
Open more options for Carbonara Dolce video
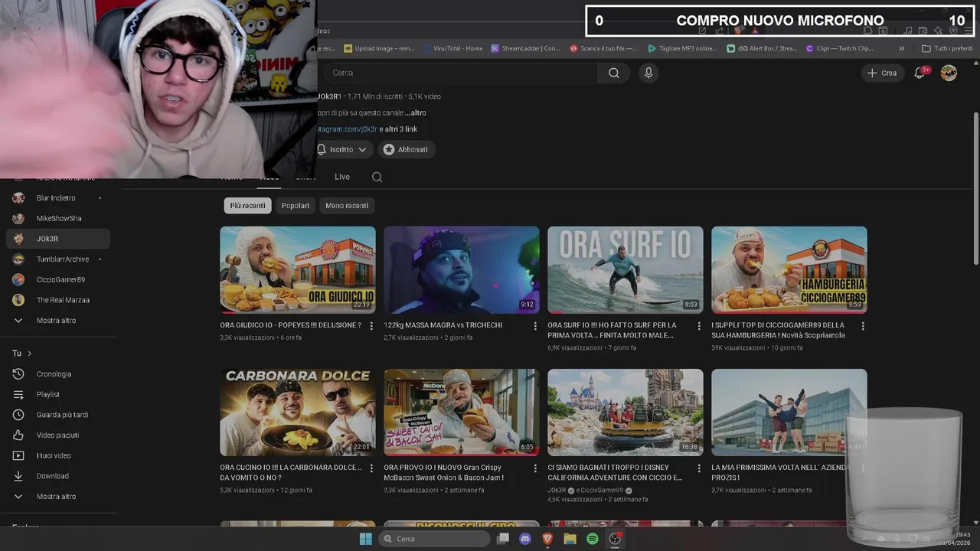tap(371, 468)
